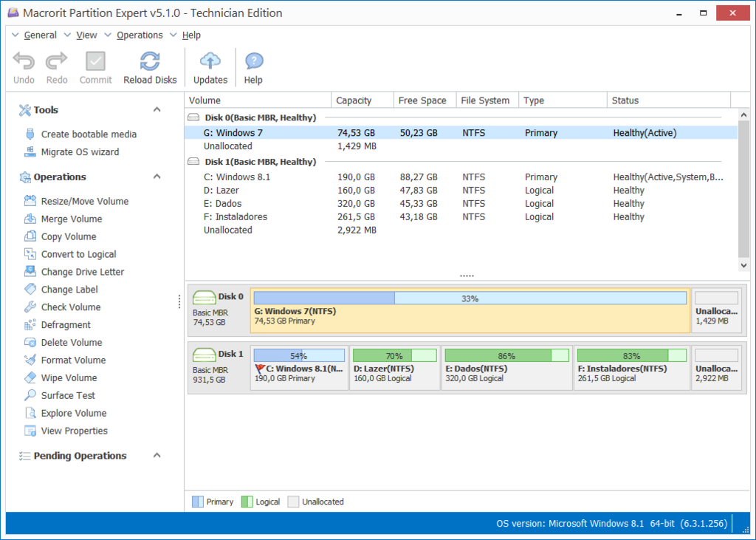Collapse the Tools section
The image size is (756, 540).
(157, 109)
